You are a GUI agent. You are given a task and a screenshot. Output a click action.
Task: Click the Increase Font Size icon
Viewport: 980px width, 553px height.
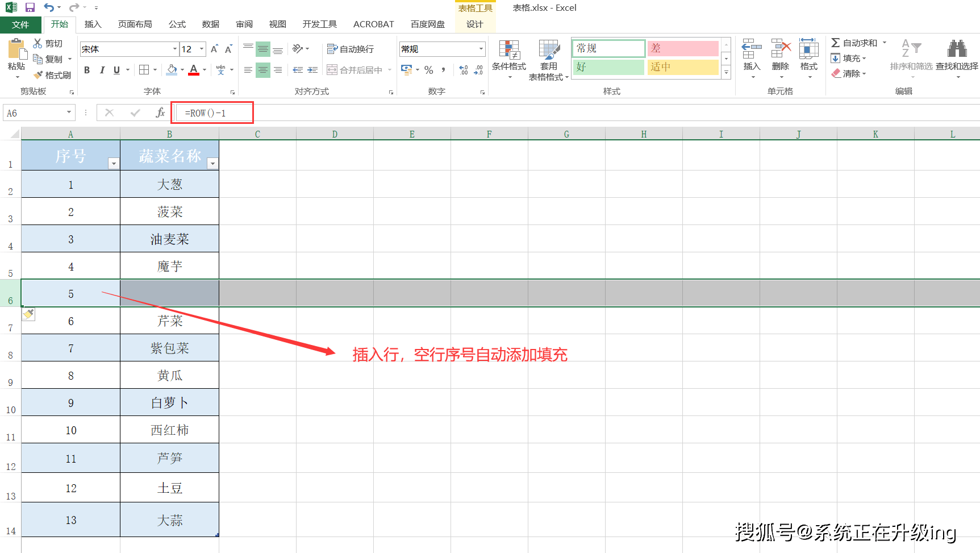214,49
